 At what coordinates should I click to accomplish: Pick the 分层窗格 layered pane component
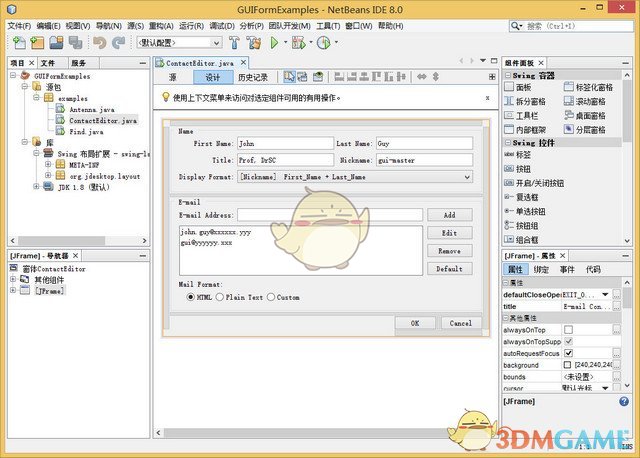pyautogui.click(x=584, y=130)
